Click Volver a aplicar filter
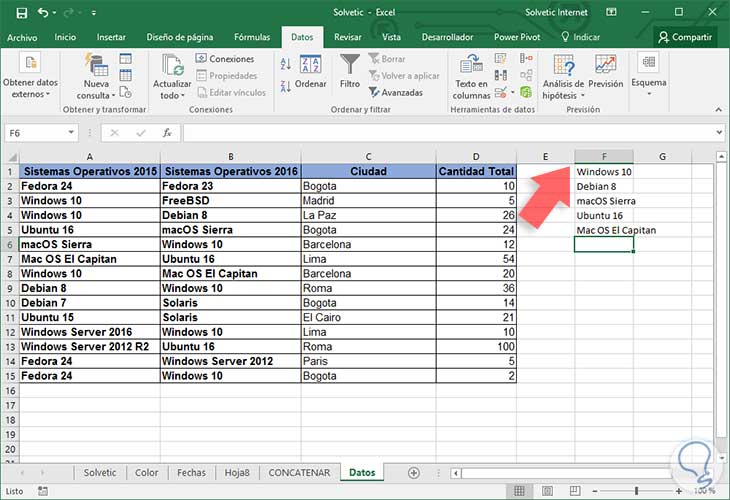 [x=404, y=75]
